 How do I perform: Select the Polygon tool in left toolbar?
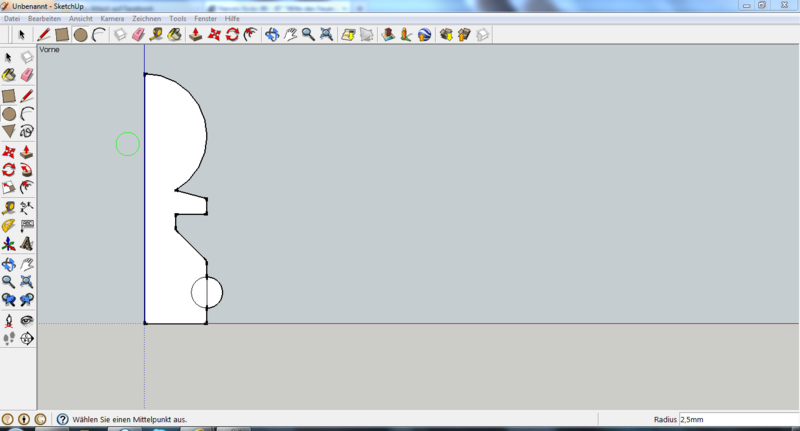(9, 131)
